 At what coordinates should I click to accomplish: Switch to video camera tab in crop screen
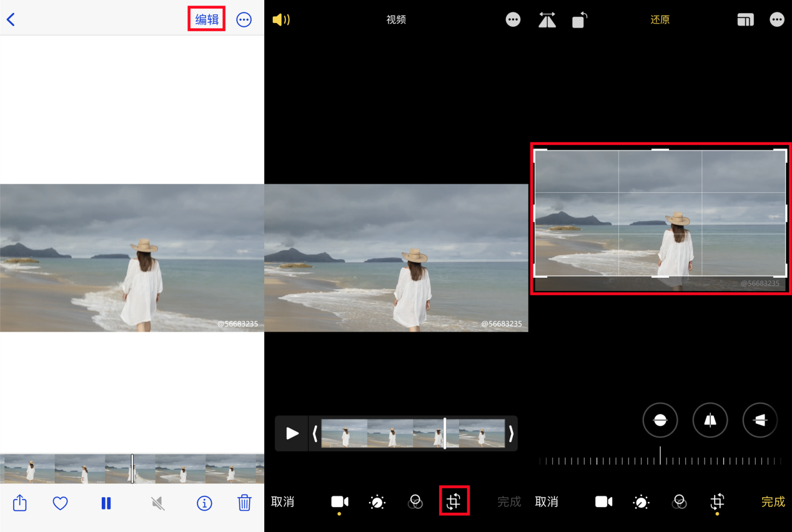point(603,502)
